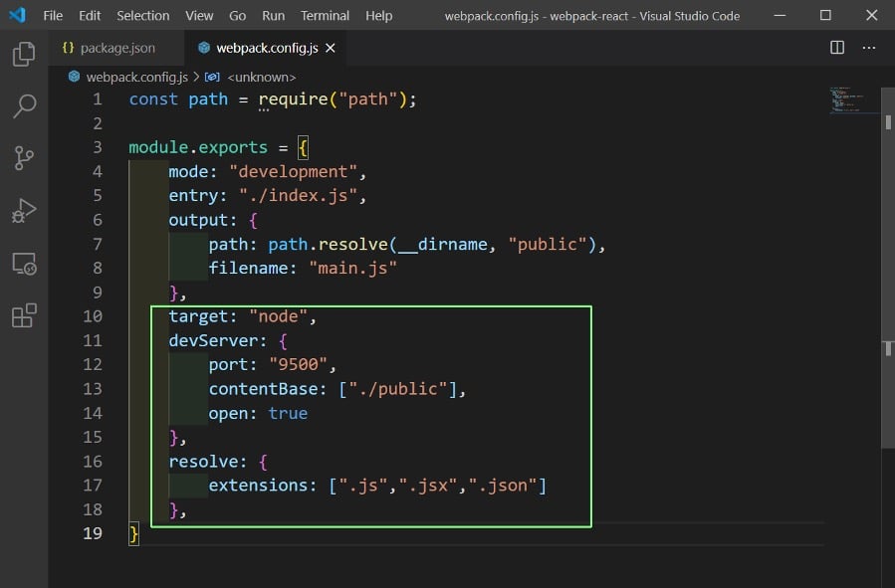The height and width of the screenshot is (588, 895).
Task: Click the 'extensions' property key
Action: (x=258, y=486)
